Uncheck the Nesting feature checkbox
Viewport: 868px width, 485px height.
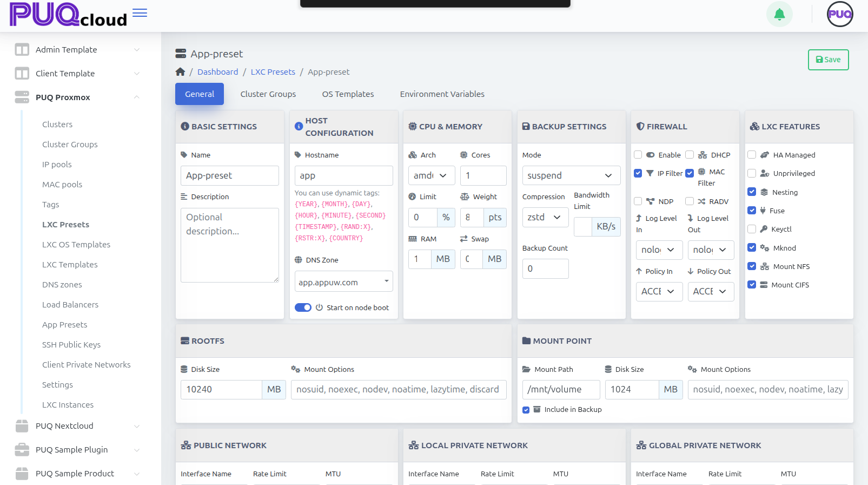click(752, 192)
